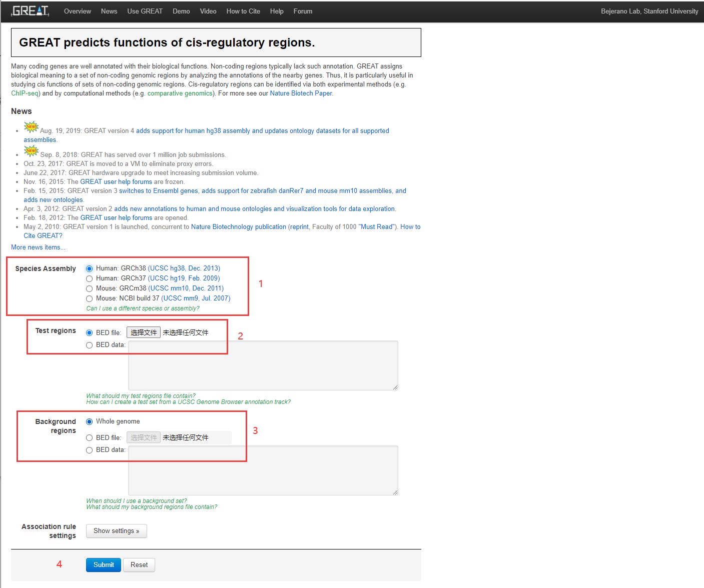Select Human GRCh38 assembly radio

tap(89, 268)
